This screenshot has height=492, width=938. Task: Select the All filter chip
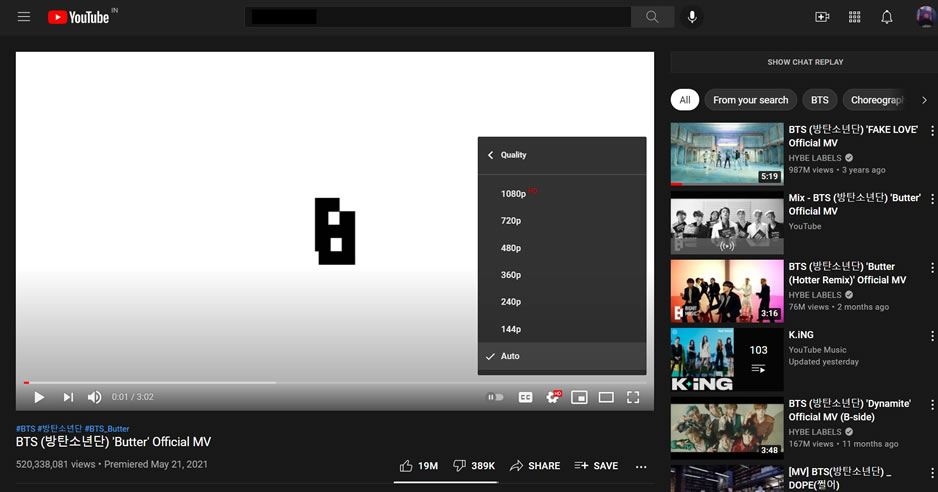coord(685,100)
